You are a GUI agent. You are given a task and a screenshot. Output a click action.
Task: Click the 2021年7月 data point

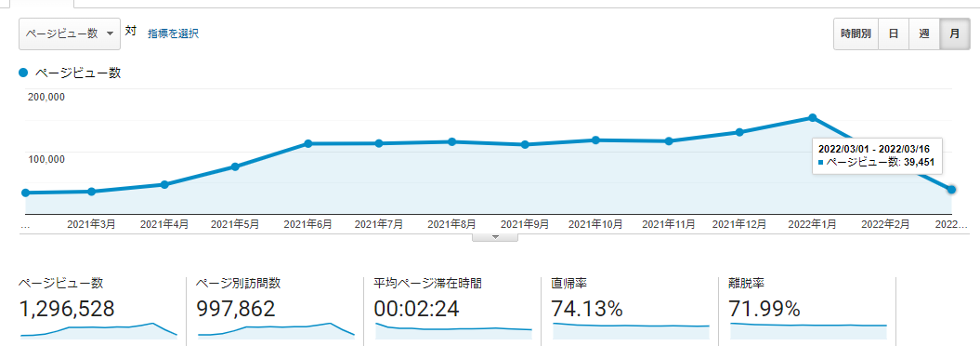[379, 143]
